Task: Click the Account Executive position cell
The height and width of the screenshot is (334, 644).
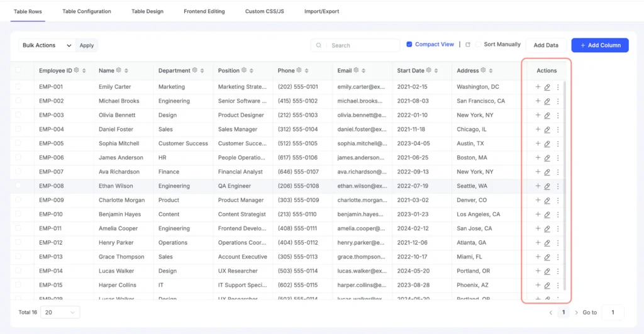Action: (x=242, y=257)
